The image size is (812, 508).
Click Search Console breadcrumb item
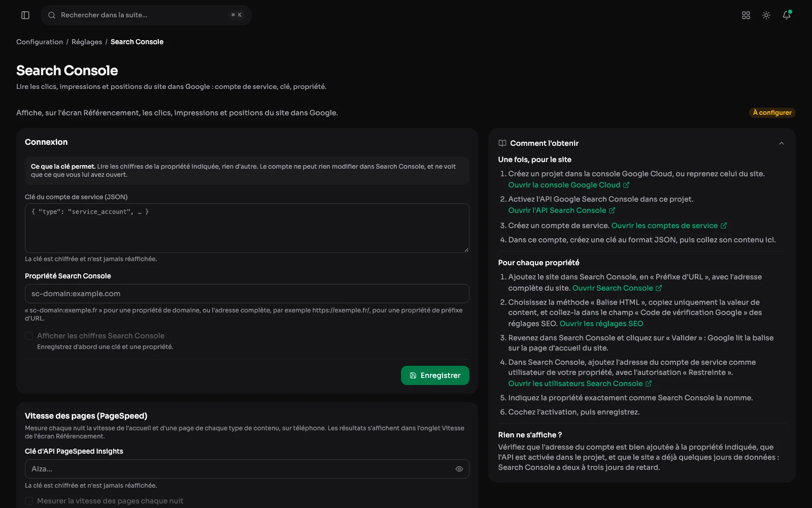click(137, 42)
